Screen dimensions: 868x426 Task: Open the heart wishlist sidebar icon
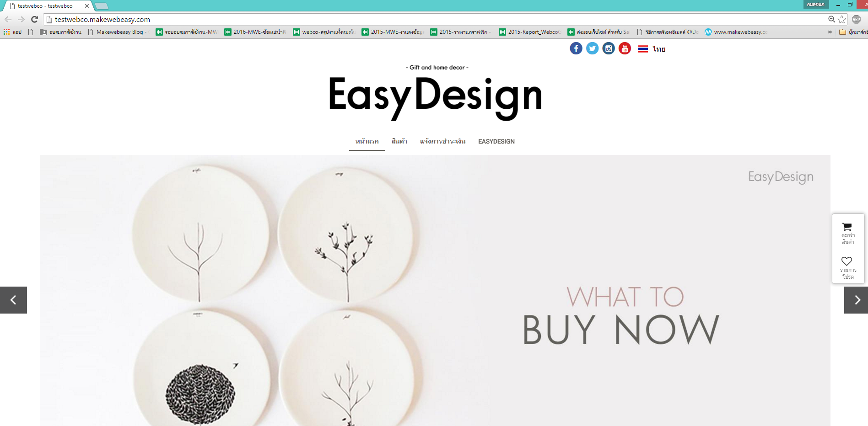(848, 268)
